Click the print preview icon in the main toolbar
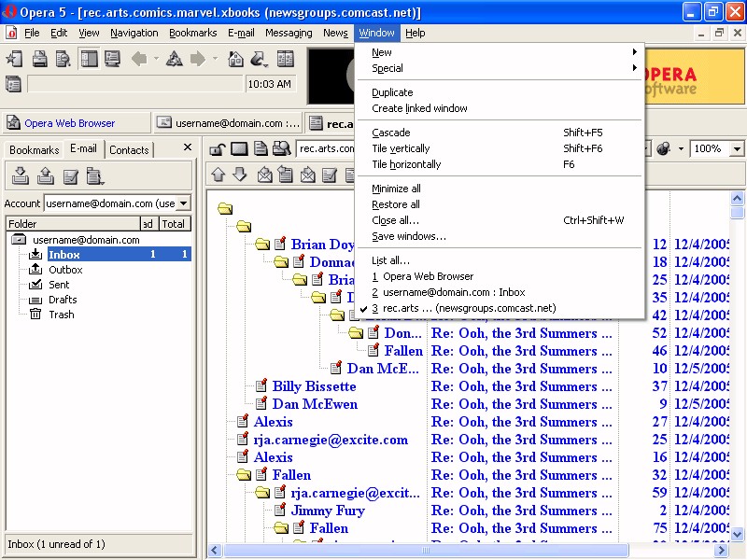Image resolution: width=747 pixels, height=560 pixels. coord(63,59)
